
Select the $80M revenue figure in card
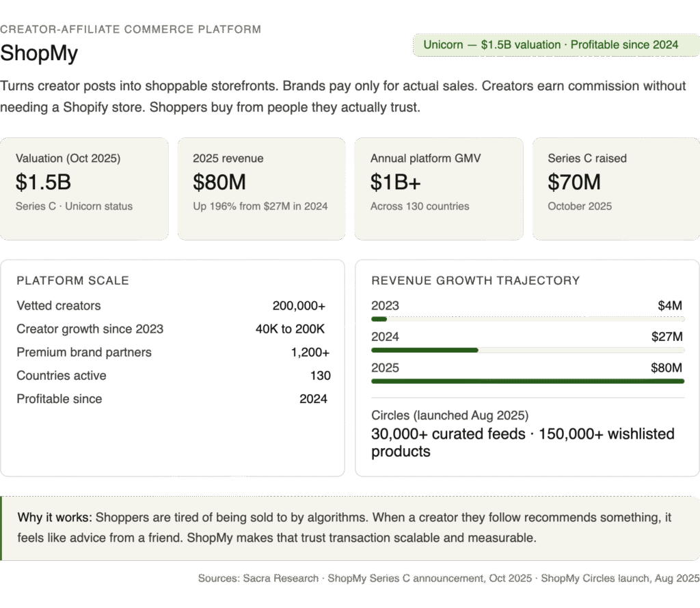pos(219,182)
